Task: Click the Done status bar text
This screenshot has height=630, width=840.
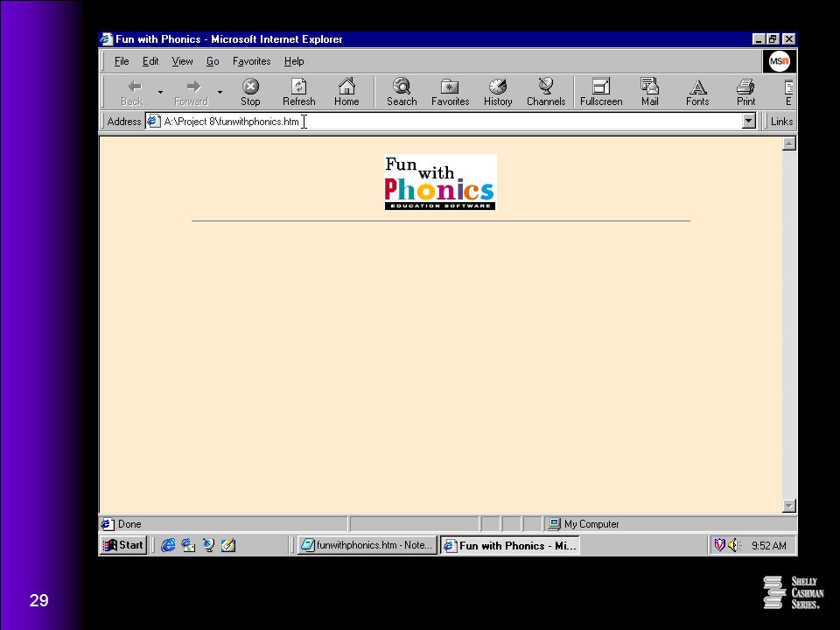Action: click(x=129, y=524)
